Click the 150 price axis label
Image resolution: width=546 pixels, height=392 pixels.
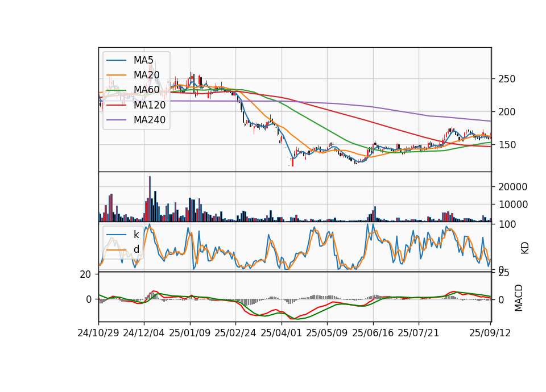point(507,145)
